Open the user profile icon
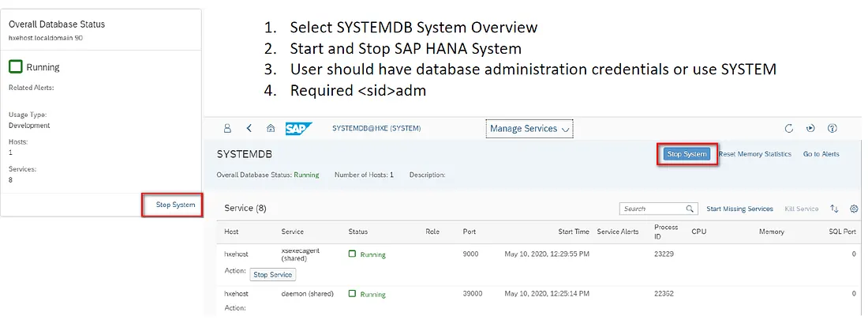The height and width of the screenshot is (320, 868). (227, 128)
